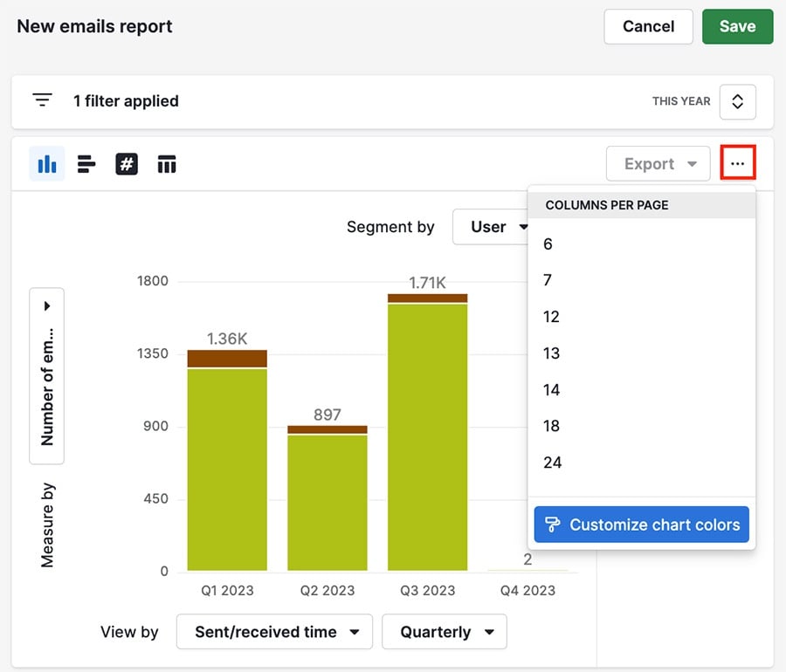
Task: Cancel editing the report
Action: click(648, 26)
